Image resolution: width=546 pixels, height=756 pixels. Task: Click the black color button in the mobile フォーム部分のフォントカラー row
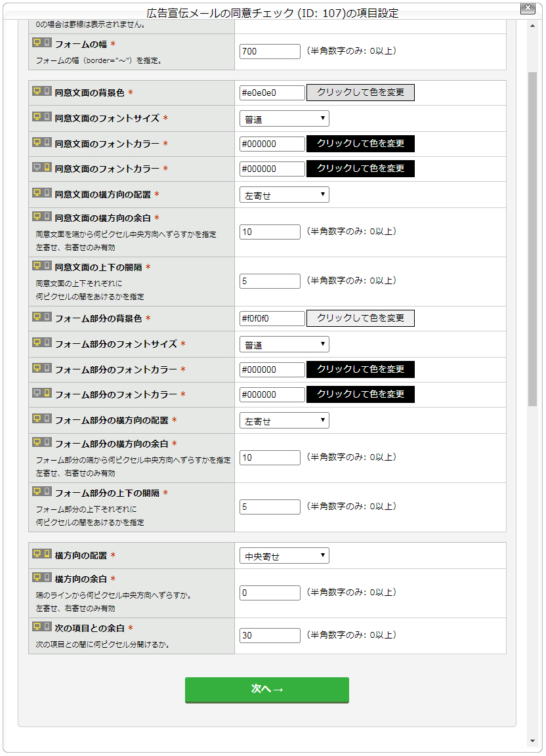pyautogui.click(x=360, y=394)
